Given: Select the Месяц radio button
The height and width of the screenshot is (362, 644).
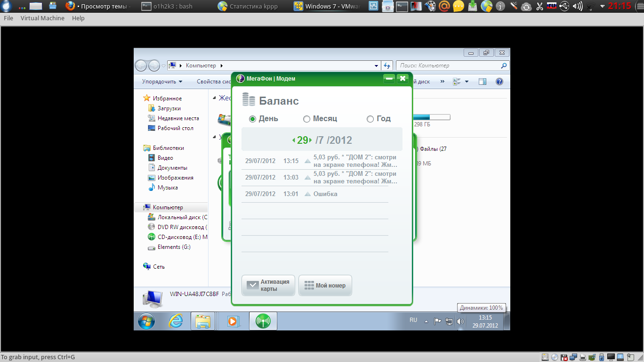Looking at the screenshot, I should pyautogui.click(x=306, y=119).
